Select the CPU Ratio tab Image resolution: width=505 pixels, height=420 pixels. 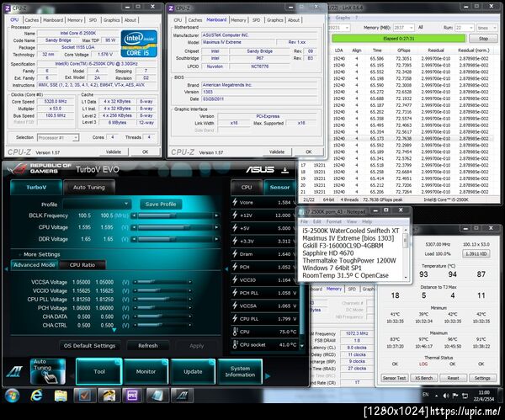(x=82, y=265)
